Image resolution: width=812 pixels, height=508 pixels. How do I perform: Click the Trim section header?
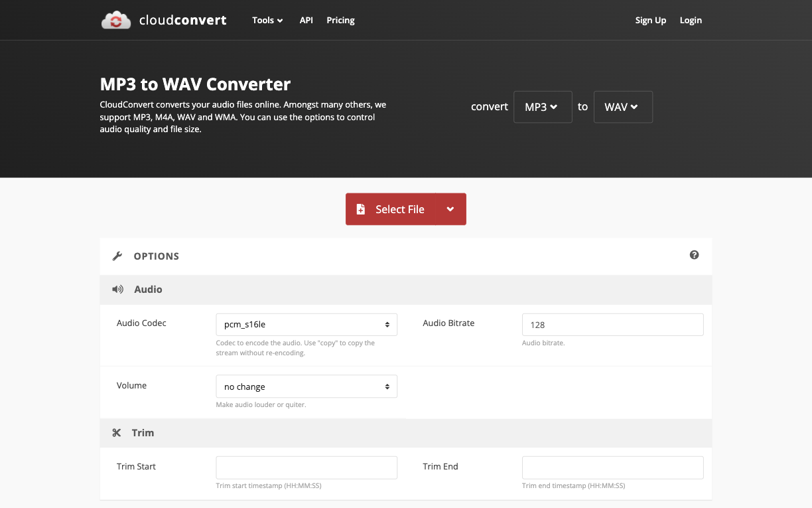[406, 433]
